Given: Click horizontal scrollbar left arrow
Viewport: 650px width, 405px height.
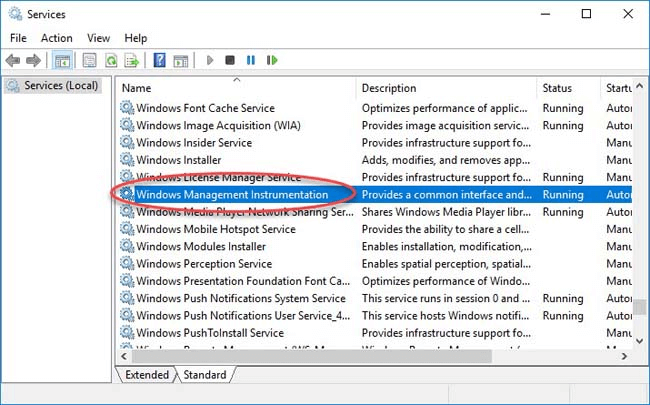Looking at the screenshot, I should (x=124, y=356).
